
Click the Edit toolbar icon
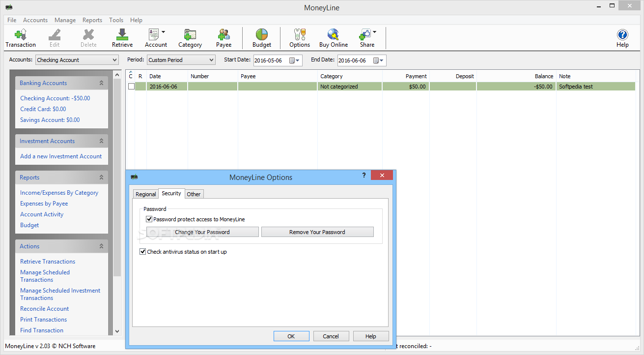[x=55, y=35]
